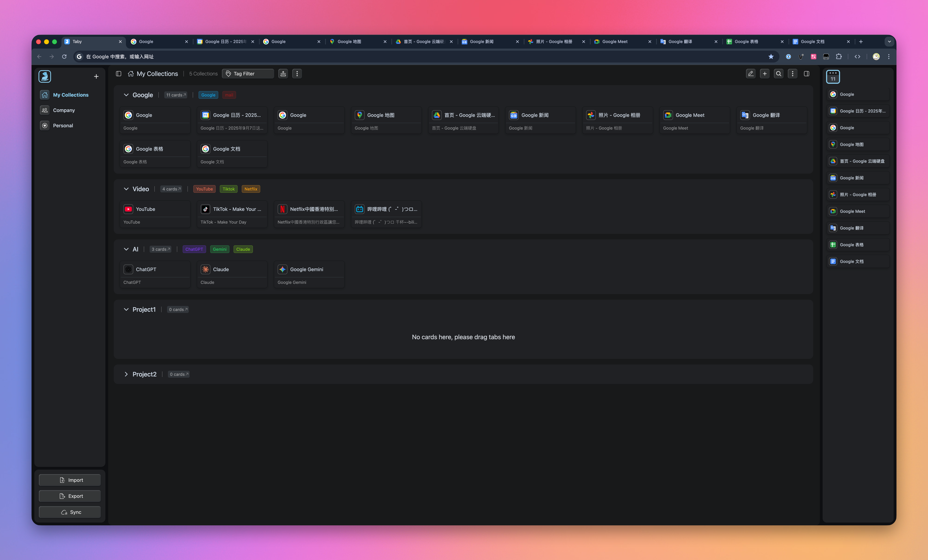Image resolution: width=928 pixels, height=560 pixels.
Task: Open the Google 表格 card
Action: tap(155, 154)
